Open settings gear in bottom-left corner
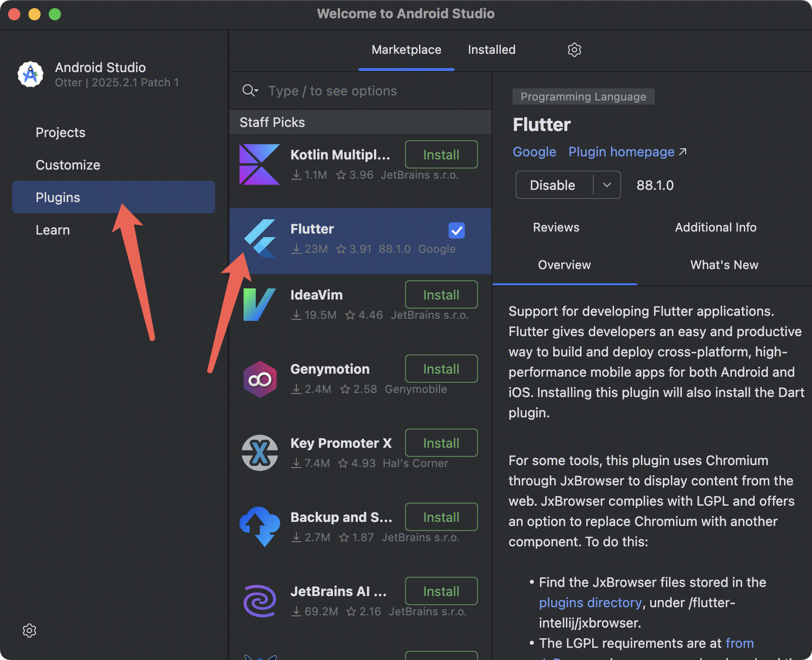This screenshot has width=812, height=660. [29, 631]
